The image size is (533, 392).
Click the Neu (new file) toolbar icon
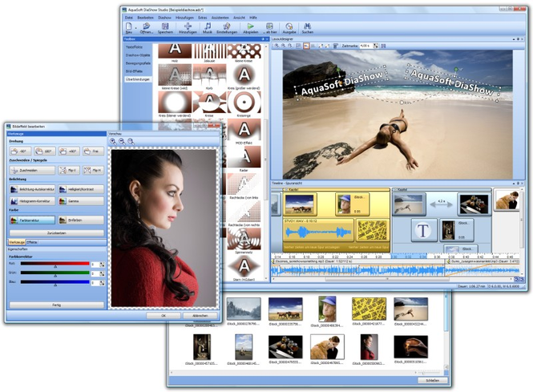[128, 26]
